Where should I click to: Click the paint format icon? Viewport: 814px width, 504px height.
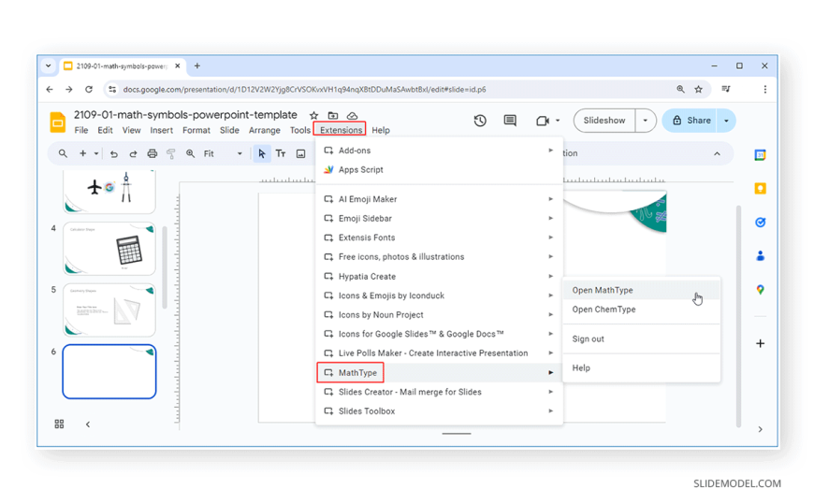(x=171, y=153)
